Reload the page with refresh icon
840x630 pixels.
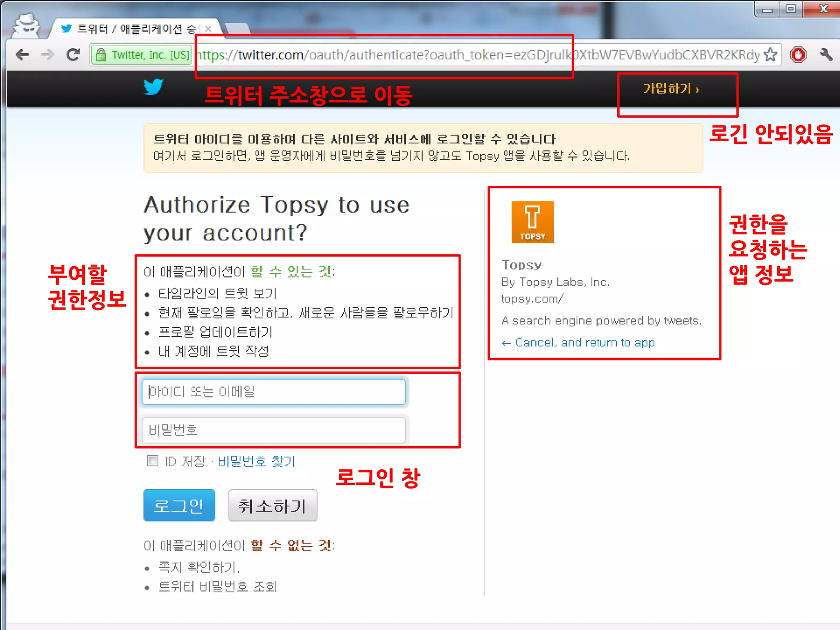point(73,55)
